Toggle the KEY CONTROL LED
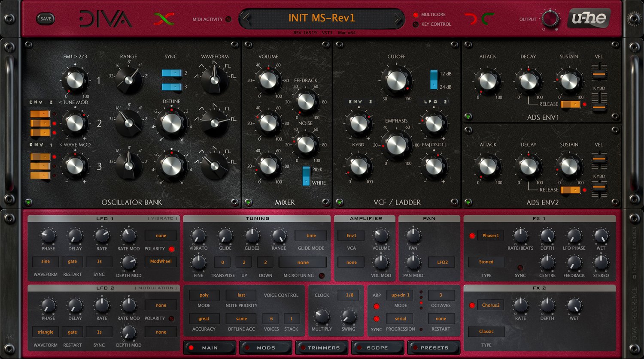The height and width of the screenshot is (359, 644). point(416,24)
